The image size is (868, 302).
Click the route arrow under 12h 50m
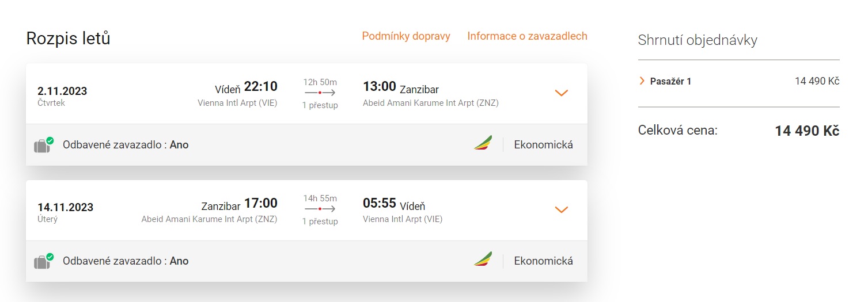320,93
